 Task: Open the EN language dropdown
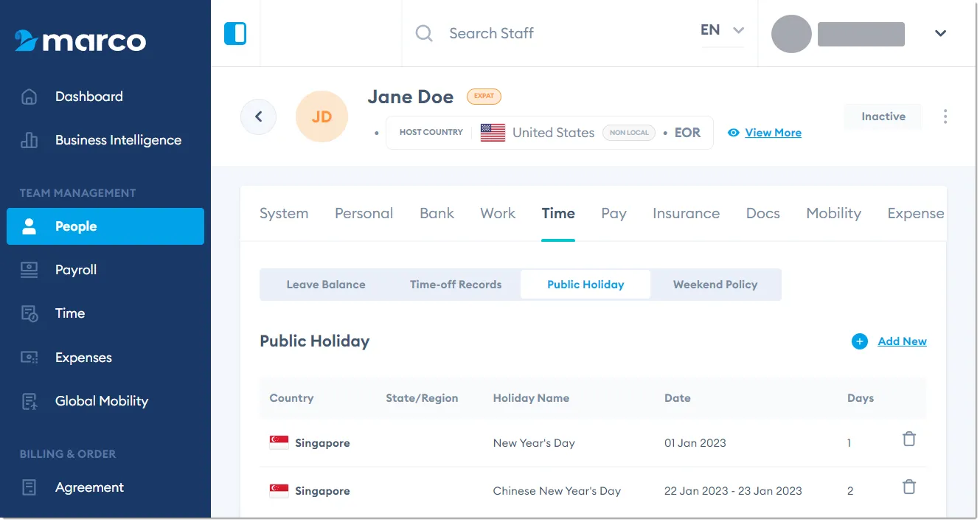722,30
